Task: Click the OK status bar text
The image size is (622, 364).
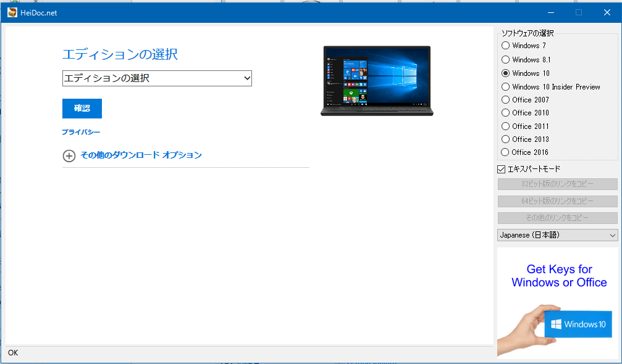Action: (x=13, y=353)
